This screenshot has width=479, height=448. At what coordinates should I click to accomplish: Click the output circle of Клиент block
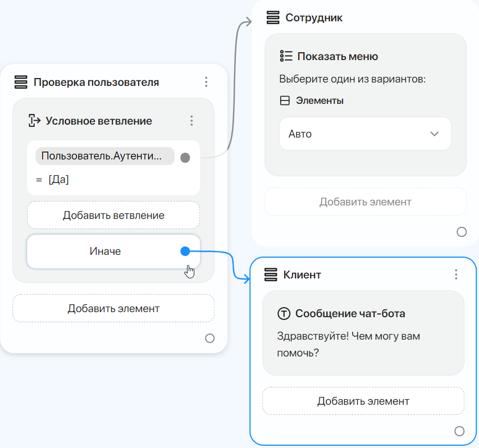point(459,431)
